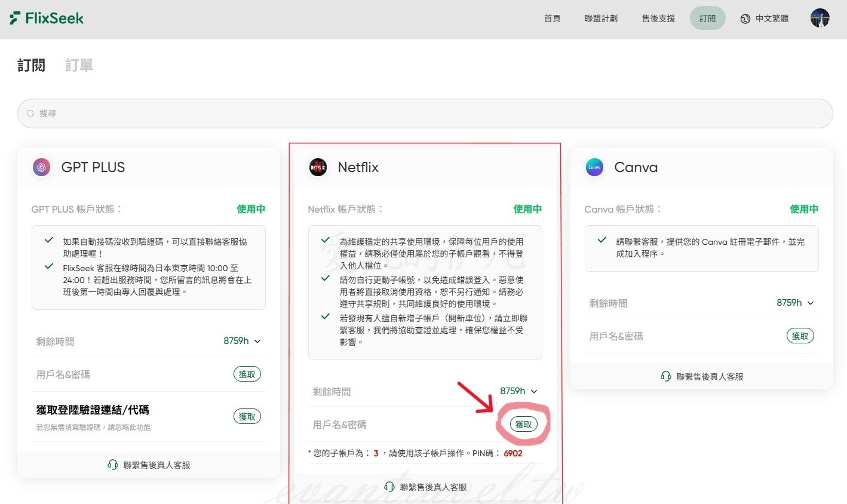Click Canva 使用中 status
Screen dimensions: 847x504
pyautogui.click(x=804, y=209)
